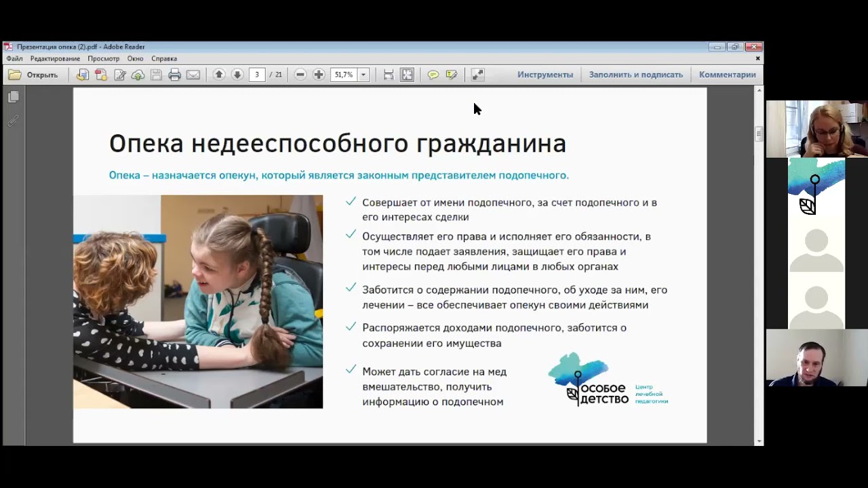Click the Открыть button
This screenshot has width=868, height=488.
click(34, 75)
